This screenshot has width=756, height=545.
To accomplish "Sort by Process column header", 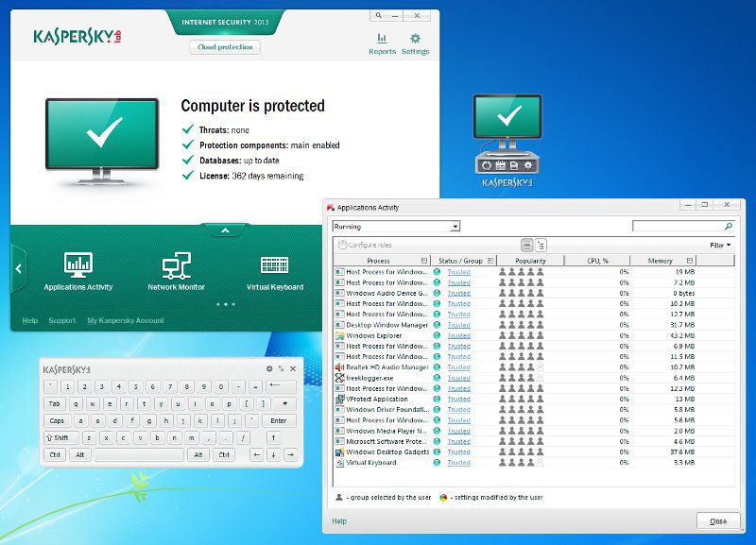I will [x=379, y=261].
